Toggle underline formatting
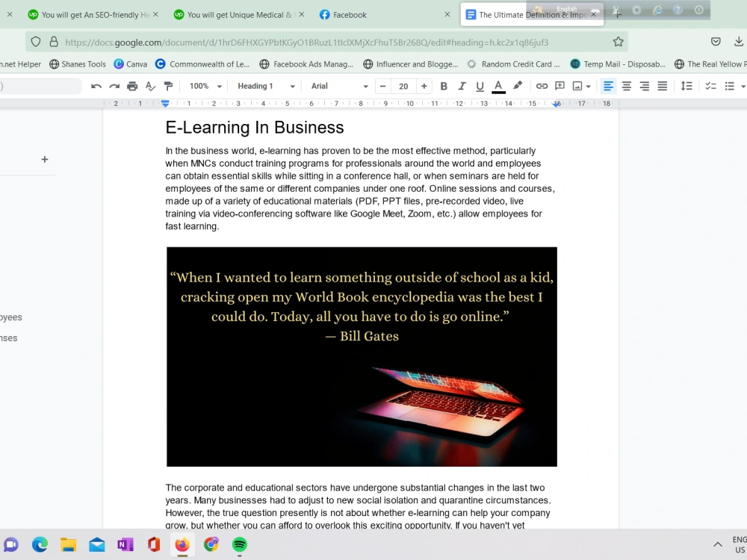 click(480, 86)
